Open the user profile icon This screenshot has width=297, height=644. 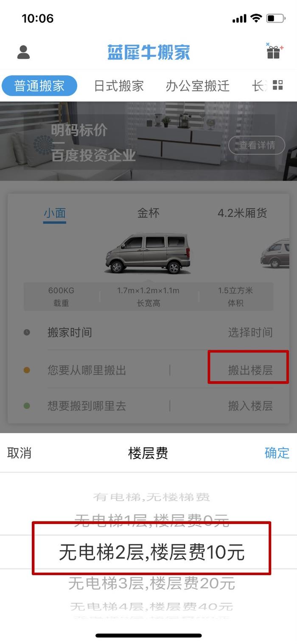coord(23,52)
